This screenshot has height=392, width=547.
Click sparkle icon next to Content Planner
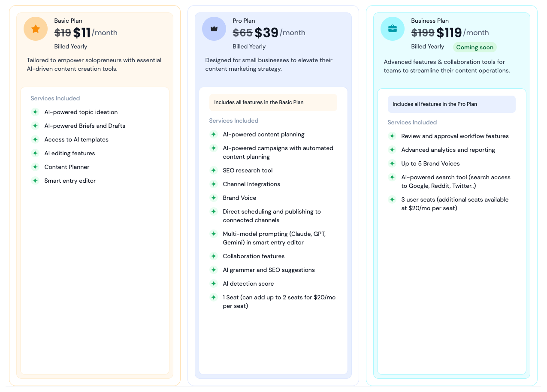tap(35, 167)
